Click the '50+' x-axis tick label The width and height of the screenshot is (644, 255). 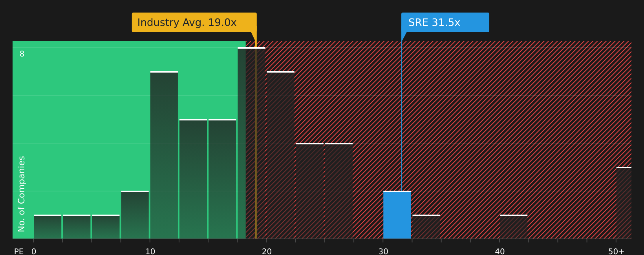(616, 251)
